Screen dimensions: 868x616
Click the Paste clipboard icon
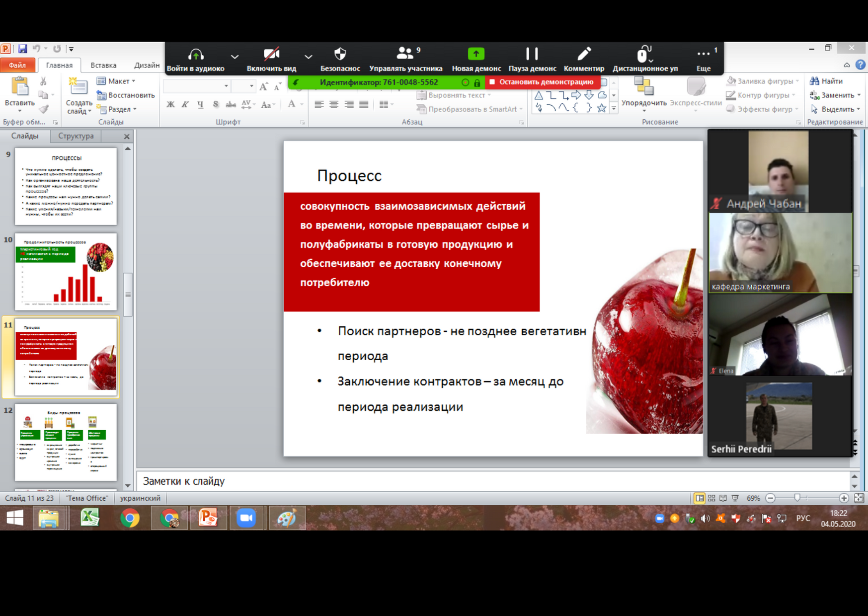coord(20,87)
